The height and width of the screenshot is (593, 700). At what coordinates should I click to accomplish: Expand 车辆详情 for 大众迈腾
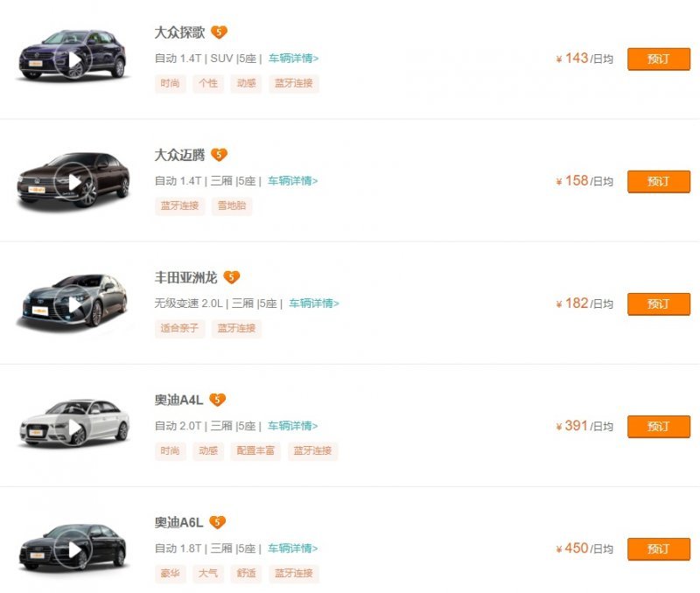tap(293, 181)
